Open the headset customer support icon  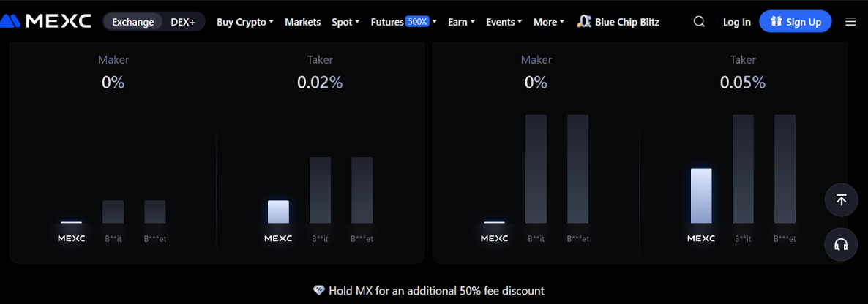(x=841, y=245)
